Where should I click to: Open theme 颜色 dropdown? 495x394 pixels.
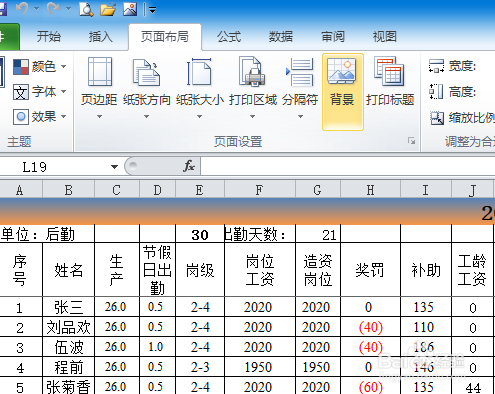(x=40, y=67)
